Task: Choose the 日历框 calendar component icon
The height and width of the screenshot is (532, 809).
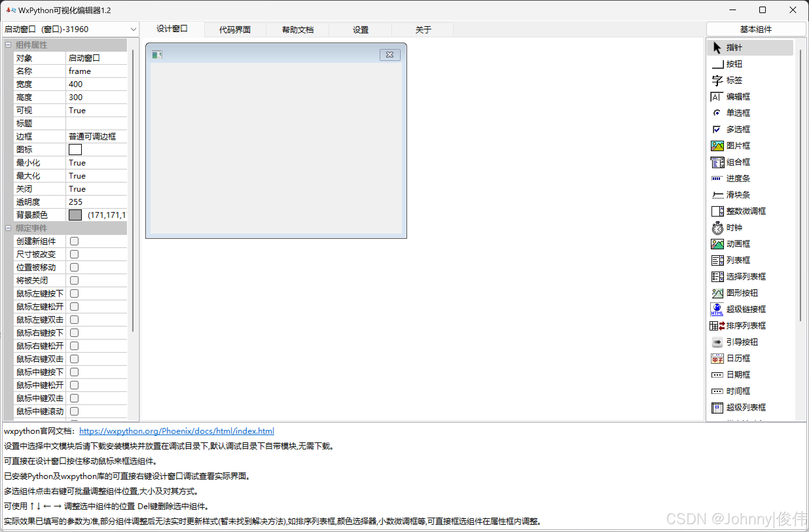Action: pyautogui.click(x=717, y=358)
